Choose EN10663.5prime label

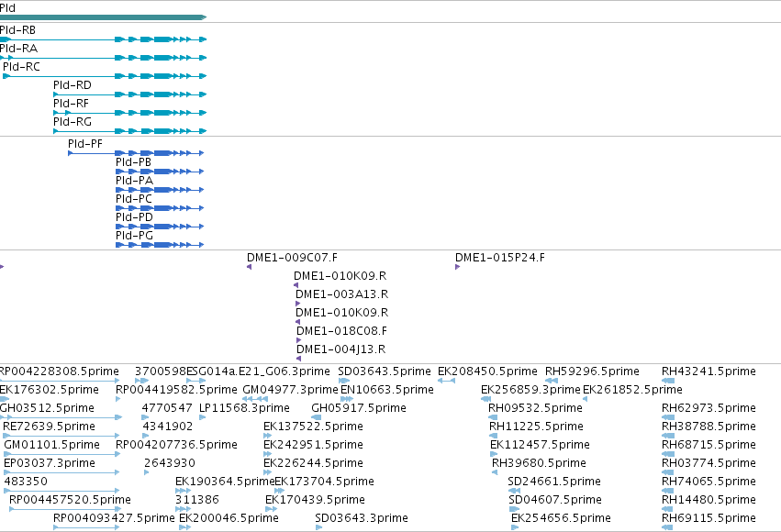tap(387, 390)
